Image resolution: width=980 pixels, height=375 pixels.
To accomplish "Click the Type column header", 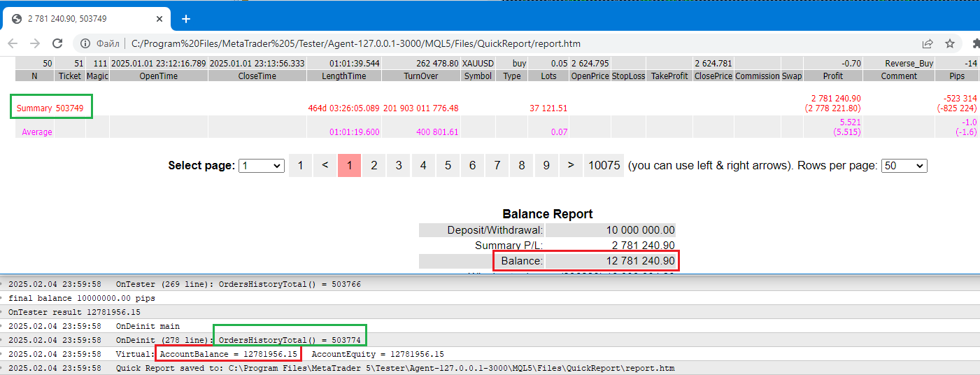I will (512, 76).
